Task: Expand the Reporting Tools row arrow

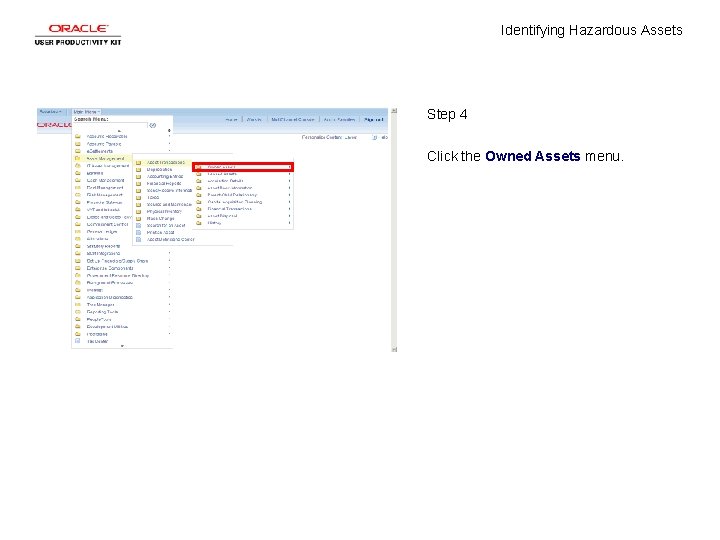Action: coord(169,312)
